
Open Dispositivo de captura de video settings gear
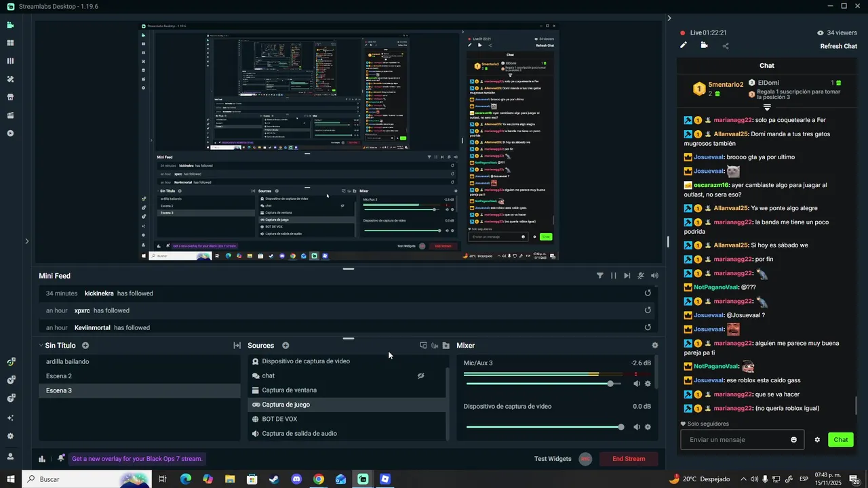(648, 427)
